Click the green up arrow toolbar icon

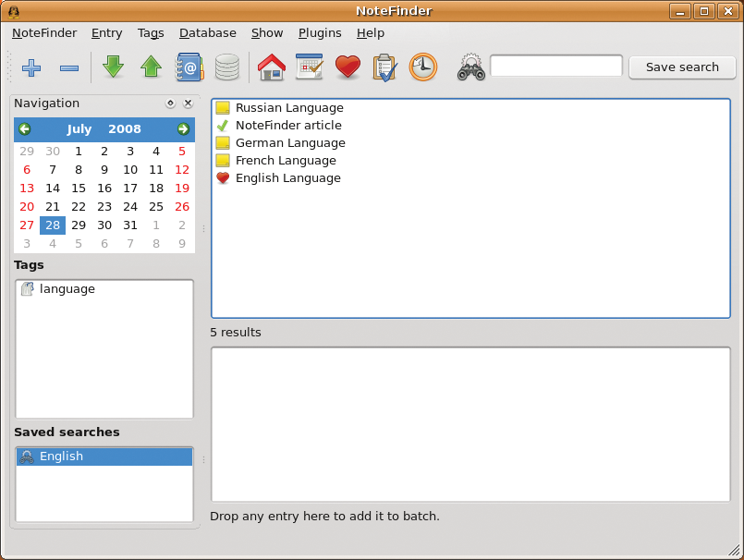click(151, 67)
